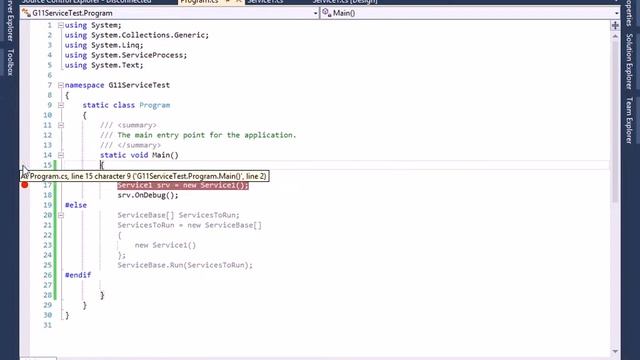
Task: Click the closing brace on line 28
Action: (102, 295)
